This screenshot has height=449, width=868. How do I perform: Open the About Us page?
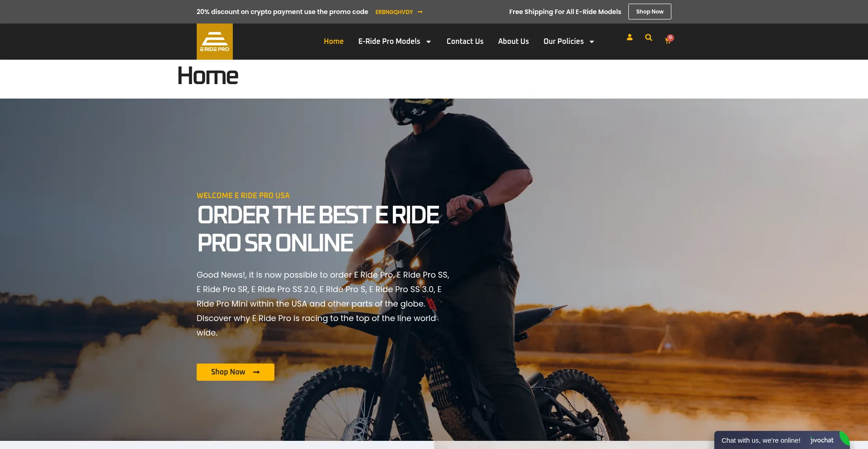click(x=514, y=41)
